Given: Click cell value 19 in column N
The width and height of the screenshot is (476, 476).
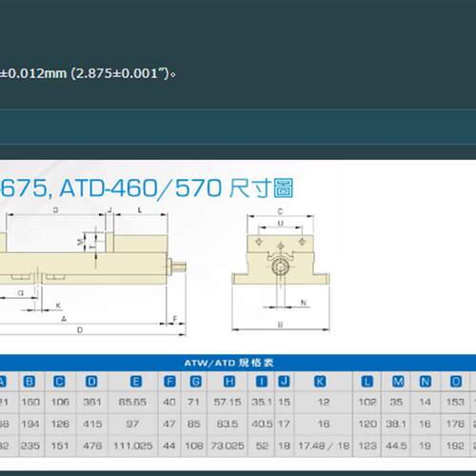Looking at the screenshot, I should [425, 446].
